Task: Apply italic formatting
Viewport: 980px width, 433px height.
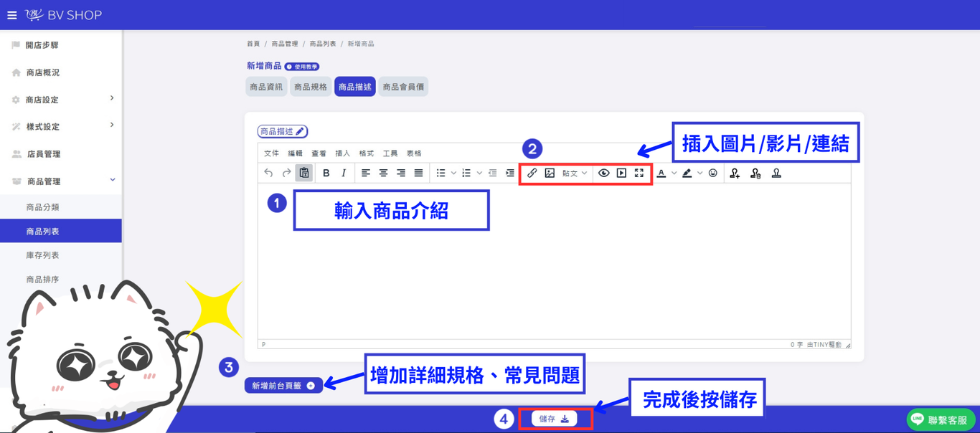Action: 344,173
